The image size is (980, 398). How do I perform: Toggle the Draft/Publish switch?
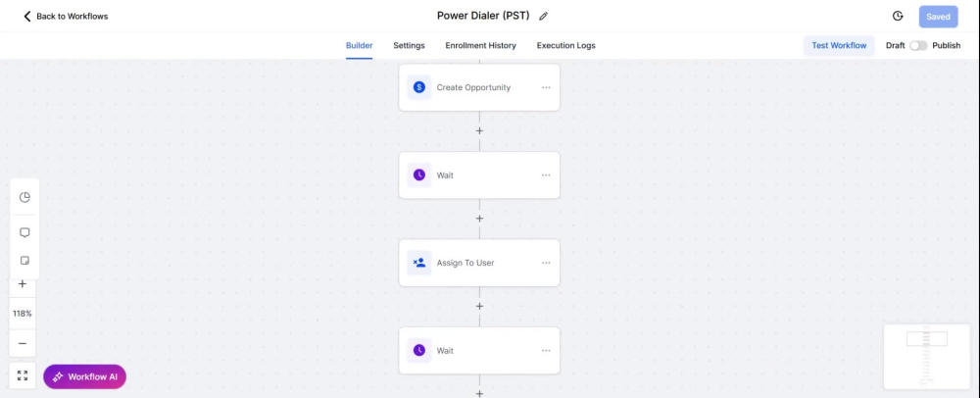[x=918, y=46]
